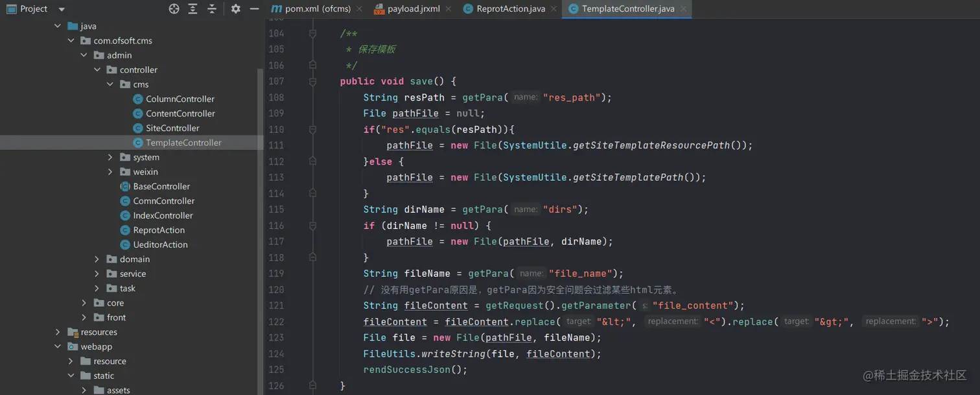This screenshot has width=980, height=395.
Task: Open BaseController in project tree
Action: [x=161, y=186]
